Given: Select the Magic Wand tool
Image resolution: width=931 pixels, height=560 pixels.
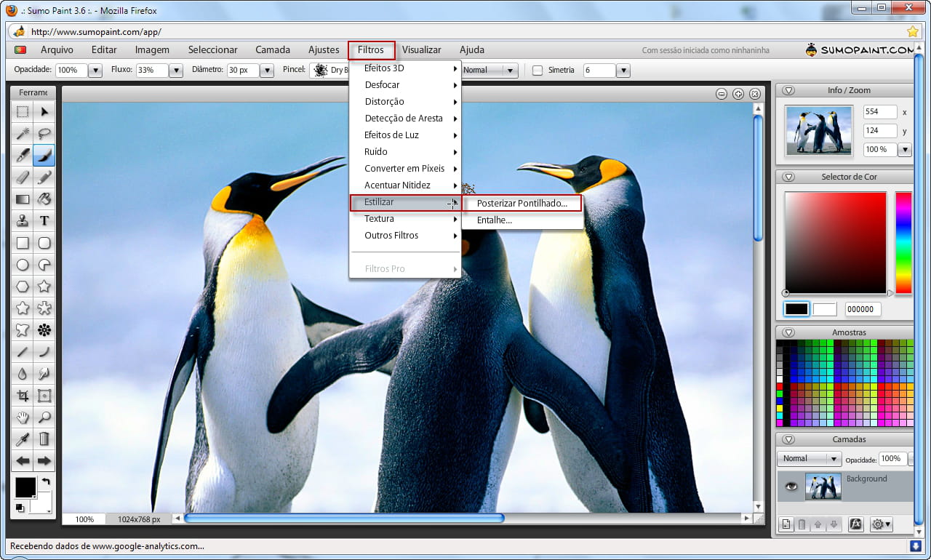Looking at the screenshot, I should [x=23, y=133].
